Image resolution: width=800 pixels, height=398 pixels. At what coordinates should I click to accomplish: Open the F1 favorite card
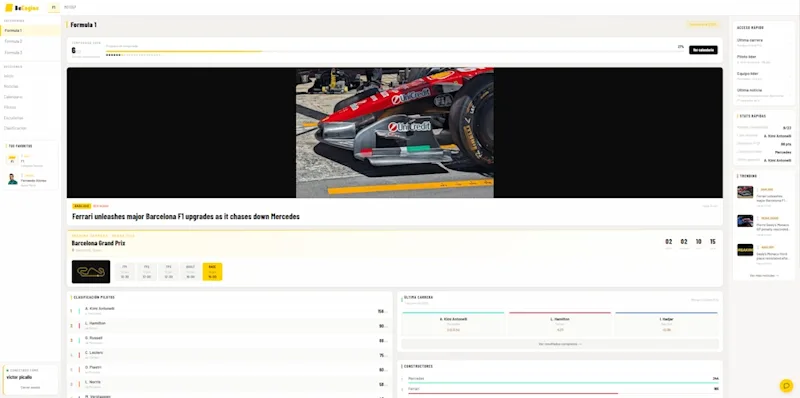31,160
